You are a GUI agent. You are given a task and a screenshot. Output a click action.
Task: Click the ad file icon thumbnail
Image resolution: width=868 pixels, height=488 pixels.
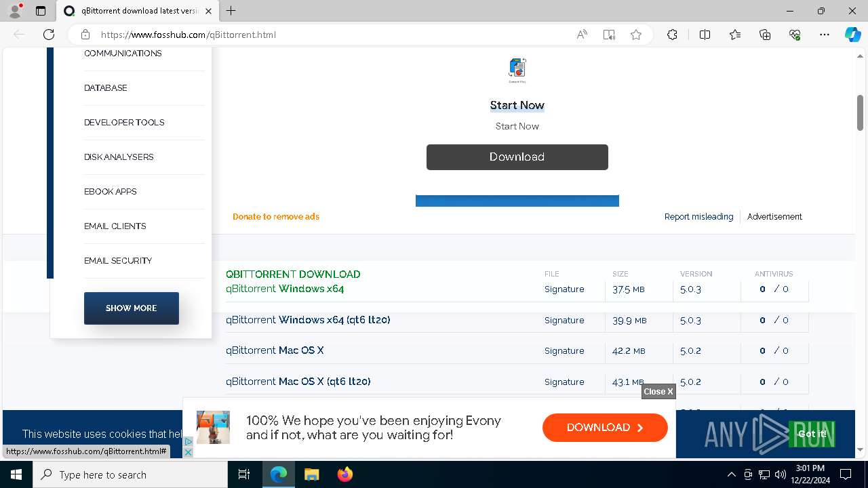[x=517, y=70]
